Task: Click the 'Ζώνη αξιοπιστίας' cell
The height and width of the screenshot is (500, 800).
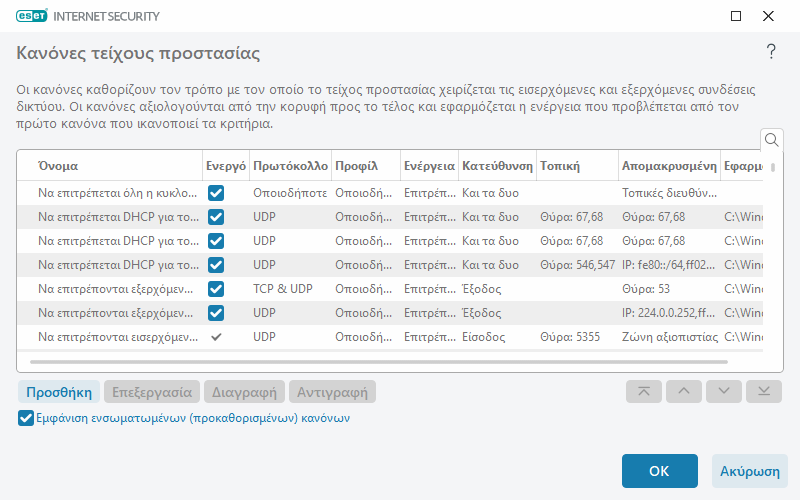Action: [x=670, y=337]
